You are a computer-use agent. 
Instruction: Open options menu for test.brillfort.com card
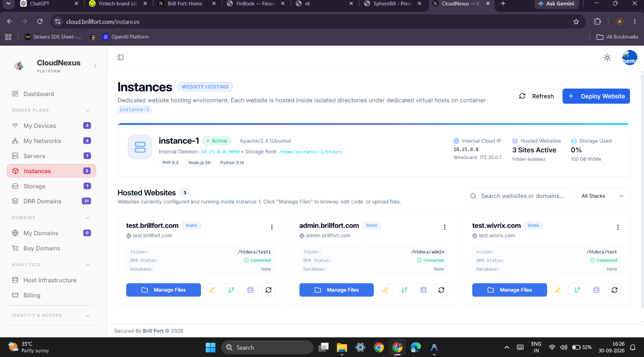pos(272,227)
